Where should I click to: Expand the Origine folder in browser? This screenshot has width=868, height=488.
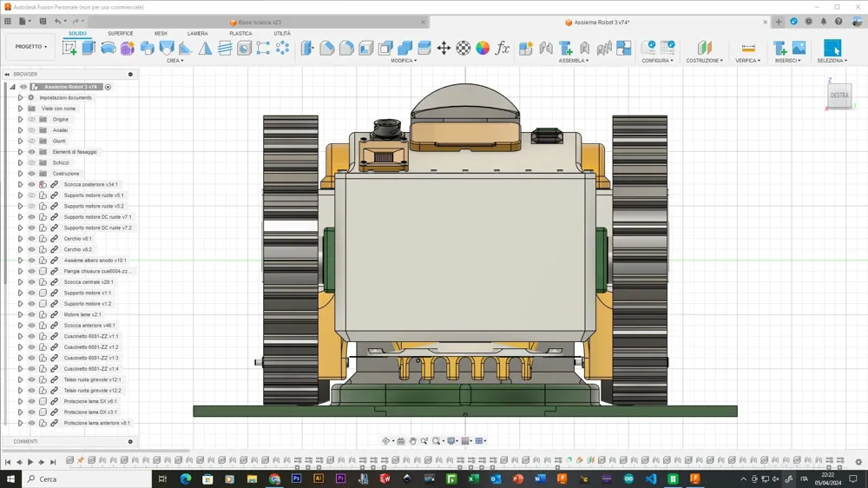20,119
